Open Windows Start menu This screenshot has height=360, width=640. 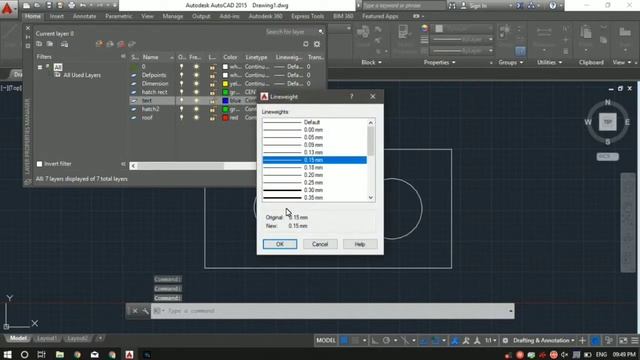(x=7, y=354)
